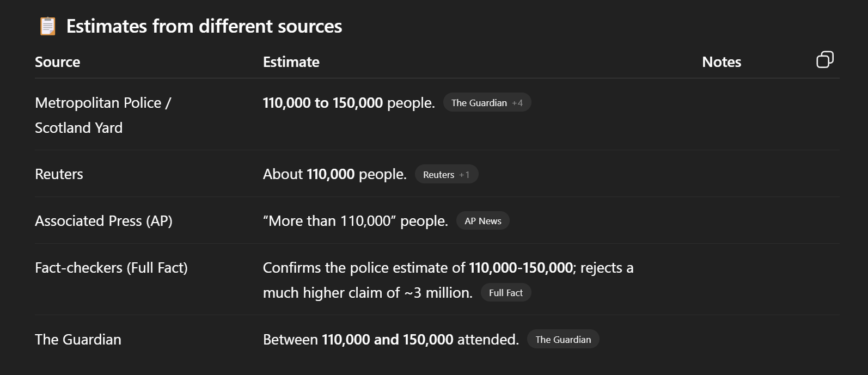Open the Reuters +1 source chip
This screenshot has width=868, height=375.
point(446,175)
